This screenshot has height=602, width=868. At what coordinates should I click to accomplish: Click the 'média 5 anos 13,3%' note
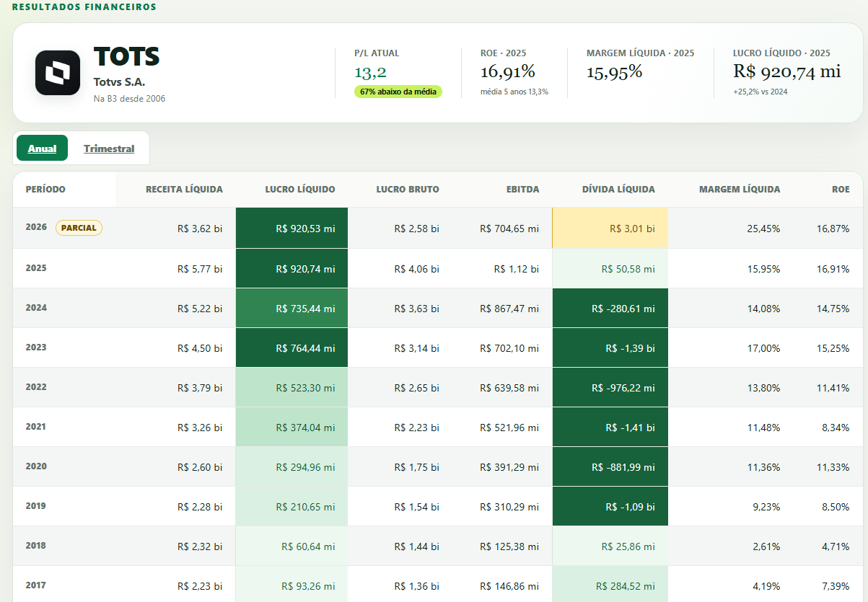(x=514, y=92)
